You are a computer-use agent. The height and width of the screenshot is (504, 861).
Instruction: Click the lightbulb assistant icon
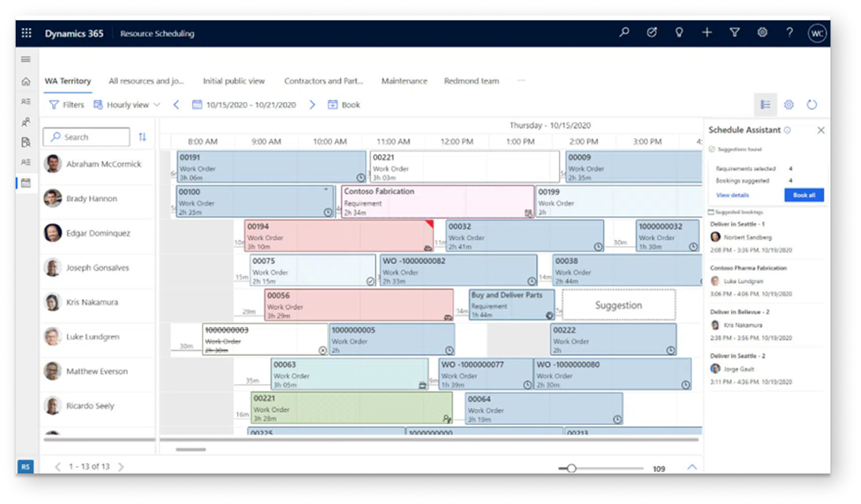[679, 33]
